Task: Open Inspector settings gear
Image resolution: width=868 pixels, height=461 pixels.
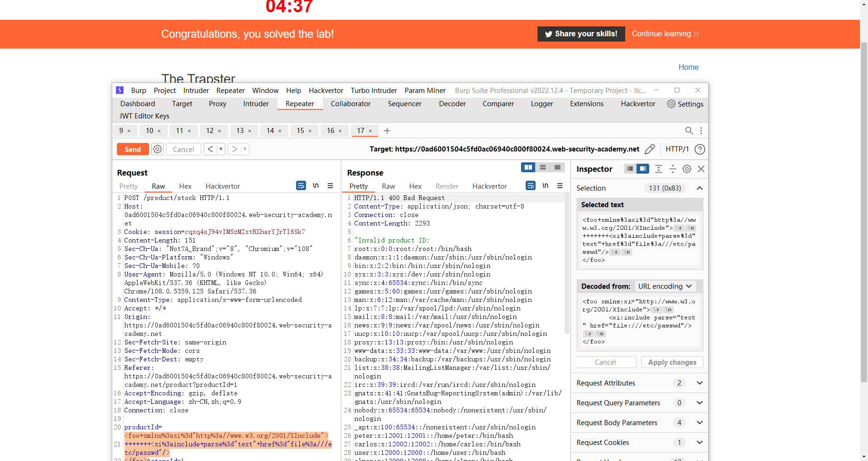Action: [687, 169]
